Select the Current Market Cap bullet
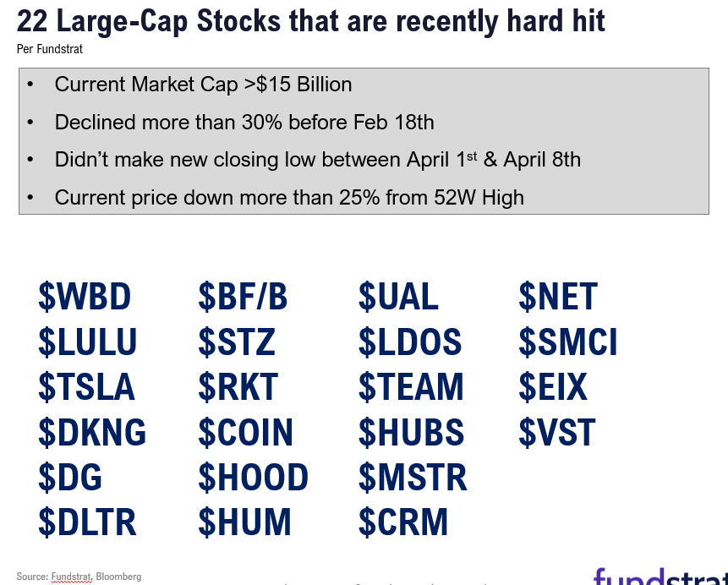The image size is (728, 585). click(203, 85)
